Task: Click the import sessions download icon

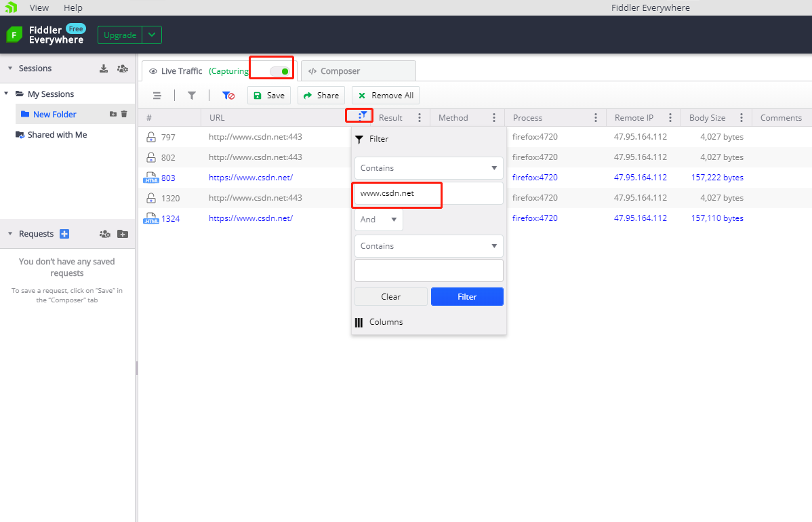Action: coord(104,68)
